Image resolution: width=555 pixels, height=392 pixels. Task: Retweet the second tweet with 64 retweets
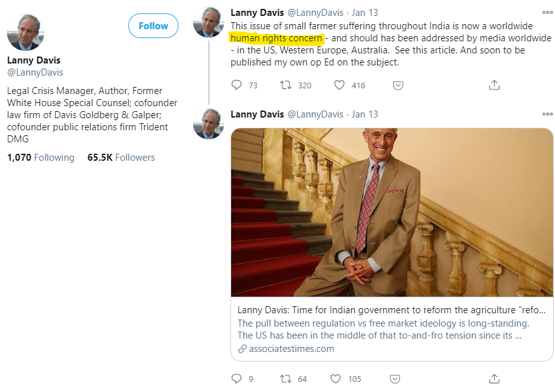click(286, 379)
